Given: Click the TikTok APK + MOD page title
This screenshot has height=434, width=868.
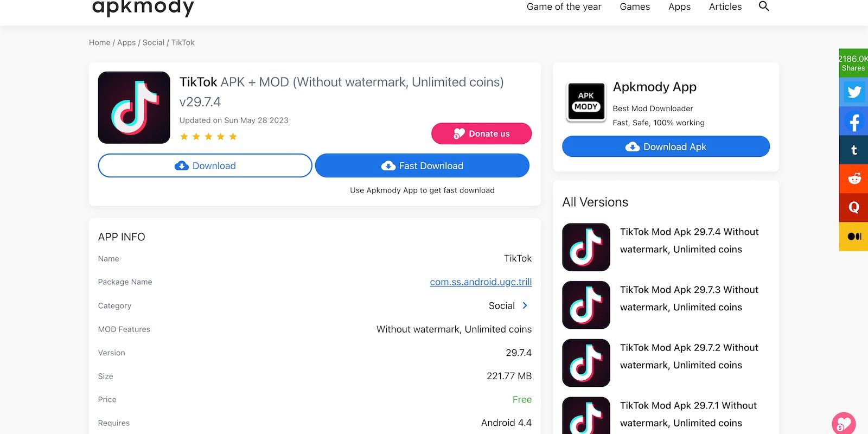Looking at the screenshot, I should coord(341,82).
